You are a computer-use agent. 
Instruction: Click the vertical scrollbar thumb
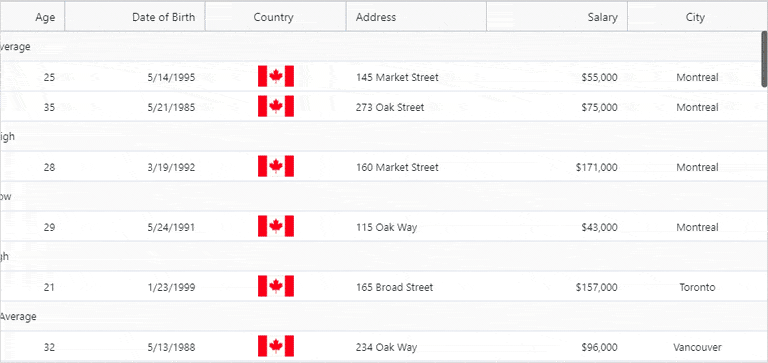click(764, 59)
